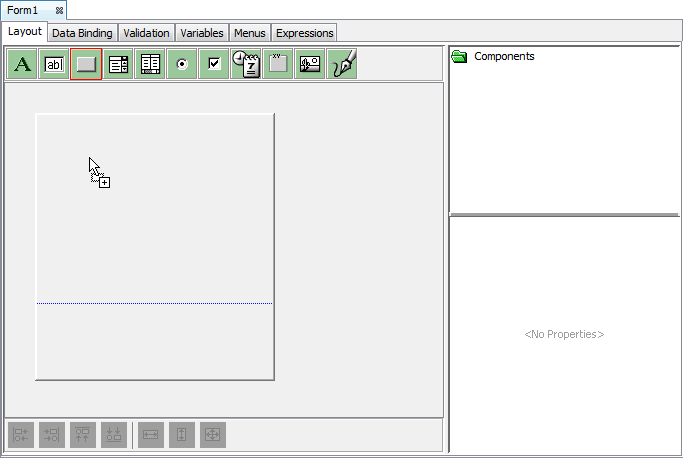The width and height of the screenshot is (683, 458).
Task: Choose the panel component tool
Action: [278, 64]
